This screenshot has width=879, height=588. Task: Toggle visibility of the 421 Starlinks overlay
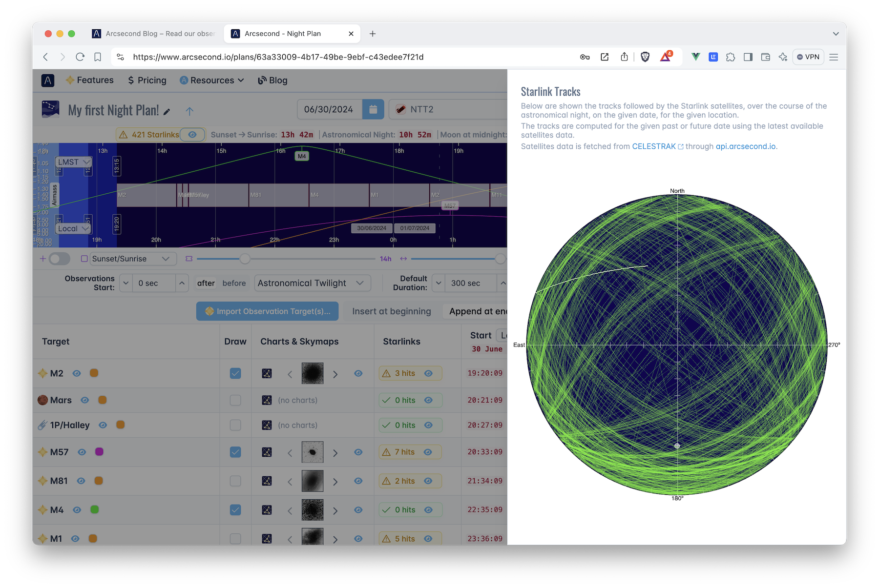coord(192,134)
